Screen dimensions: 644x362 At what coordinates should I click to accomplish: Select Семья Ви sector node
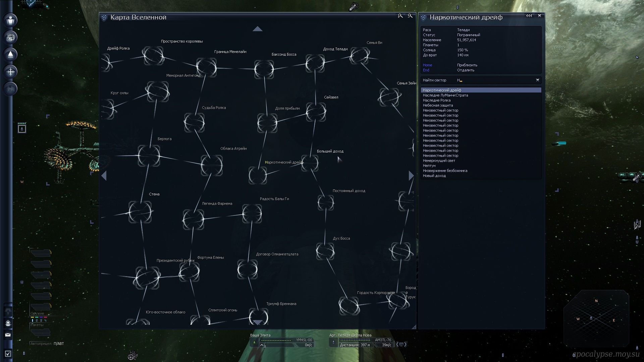tap(360, 56)
